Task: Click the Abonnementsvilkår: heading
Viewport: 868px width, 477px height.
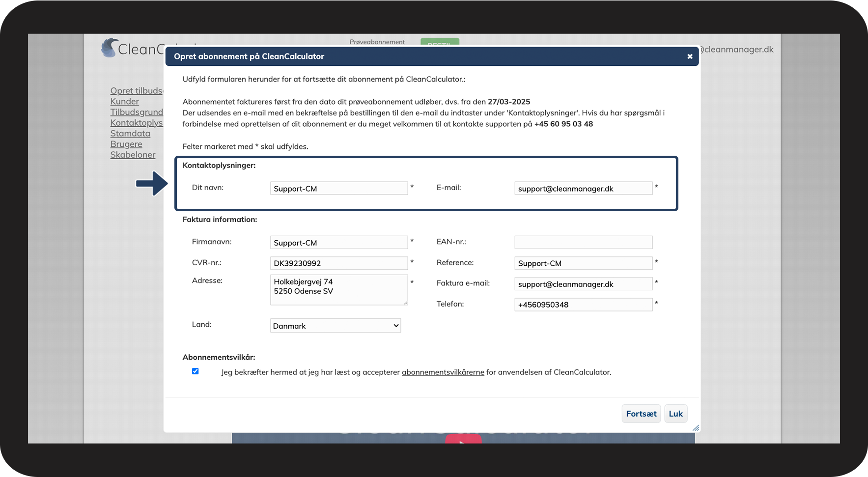Action: click(x=219, y=358)
